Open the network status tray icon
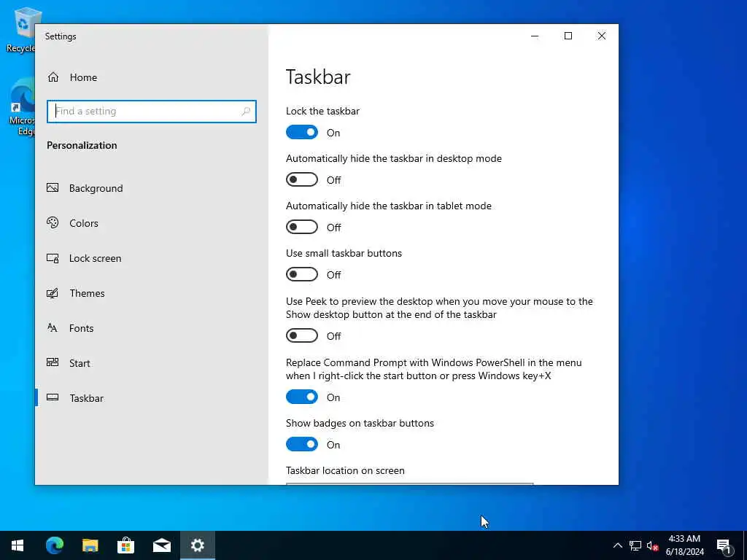 tap(635, 545)
